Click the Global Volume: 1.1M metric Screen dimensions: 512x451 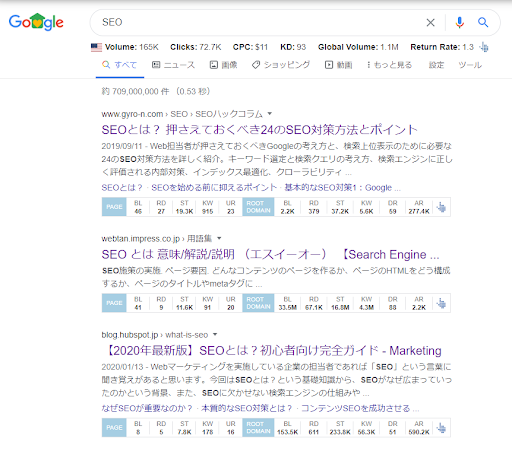tap(358, 47)
